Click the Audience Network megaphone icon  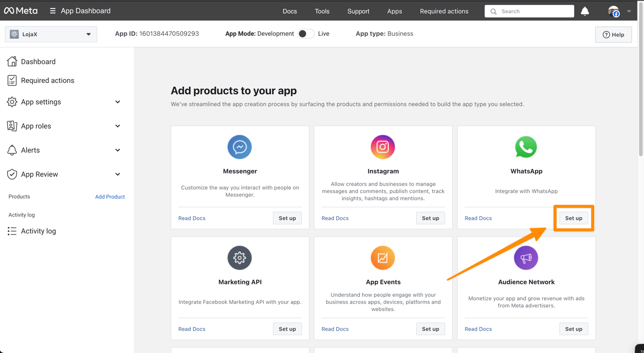(x=526, y=258)
